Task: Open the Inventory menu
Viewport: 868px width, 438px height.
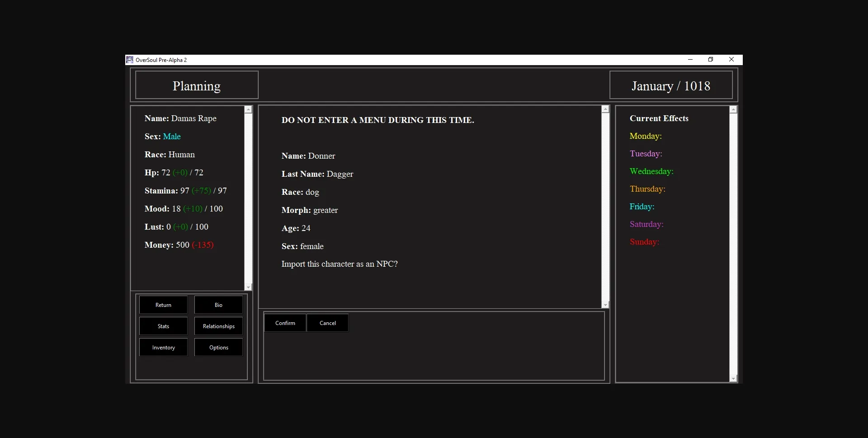Action: click(x=163, y=347)
